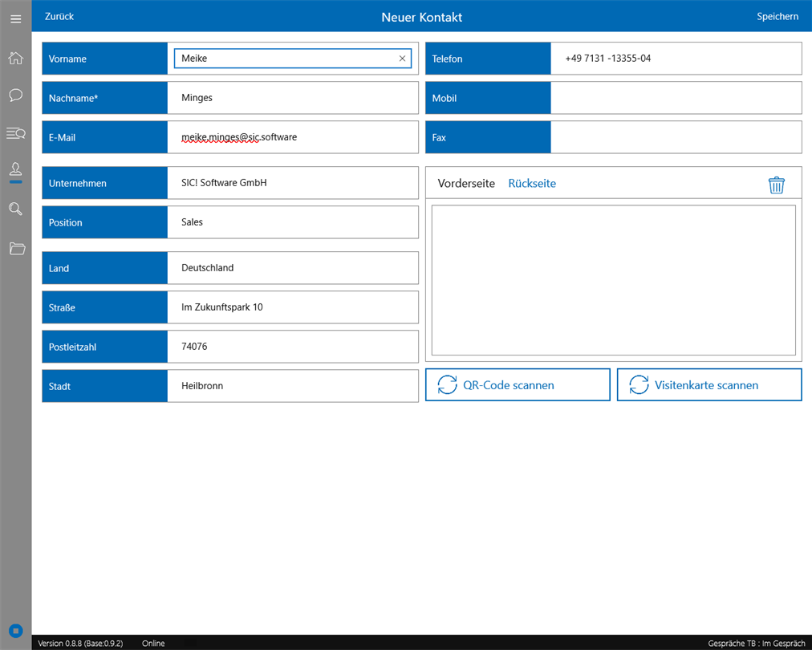The image size is (812, 650).
Task: Select the Fax input field
Action: tap(676, 137)
